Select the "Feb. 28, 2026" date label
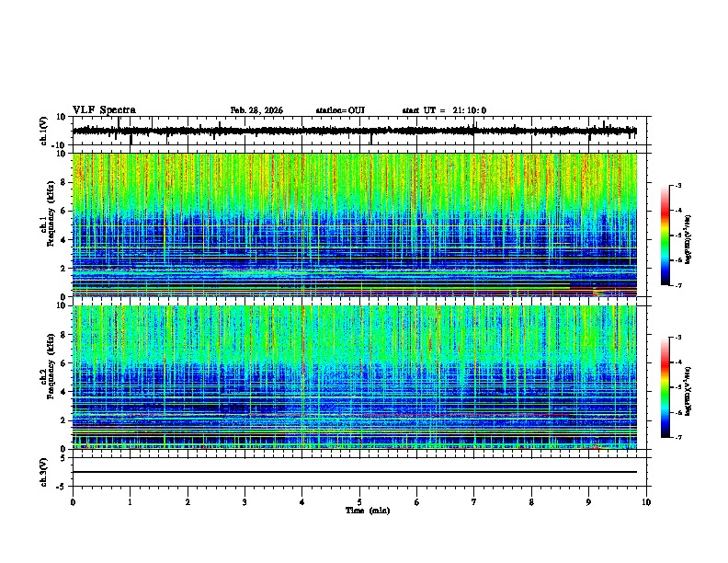The height and width of the screenshot is (563, 728). coord(256,110)
